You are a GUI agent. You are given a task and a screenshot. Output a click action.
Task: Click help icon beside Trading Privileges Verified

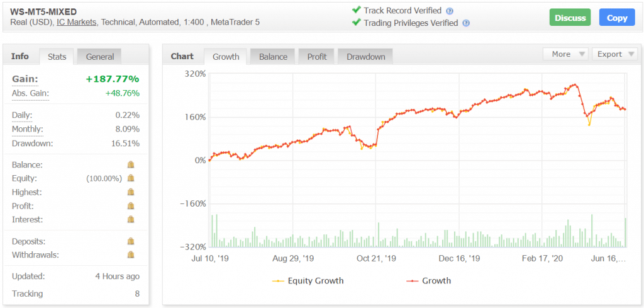(x=466, y=23)
